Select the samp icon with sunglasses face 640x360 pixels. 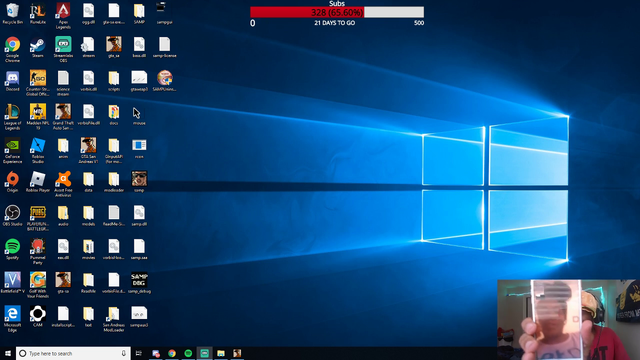[x=139, y=182]
